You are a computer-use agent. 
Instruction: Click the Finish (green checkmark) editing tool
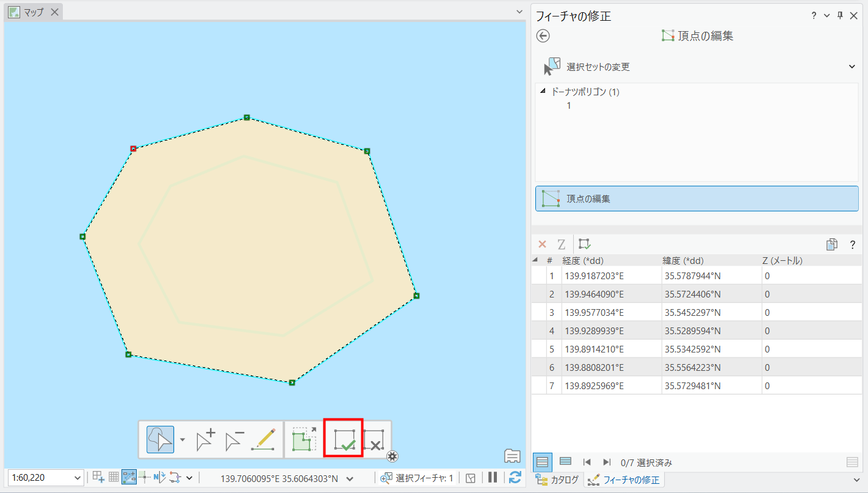(x=343, y=439)
